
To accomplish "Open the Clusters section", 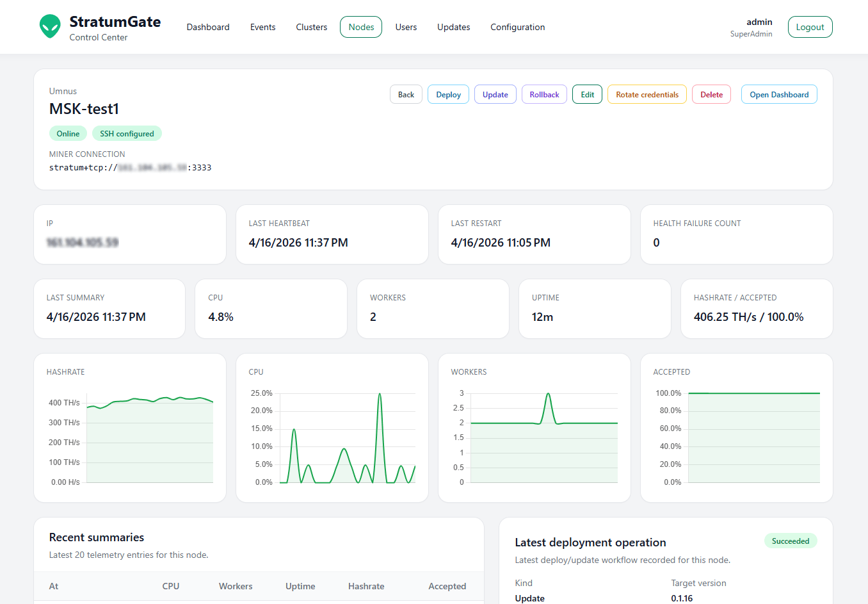I will (x=311, y=27).
